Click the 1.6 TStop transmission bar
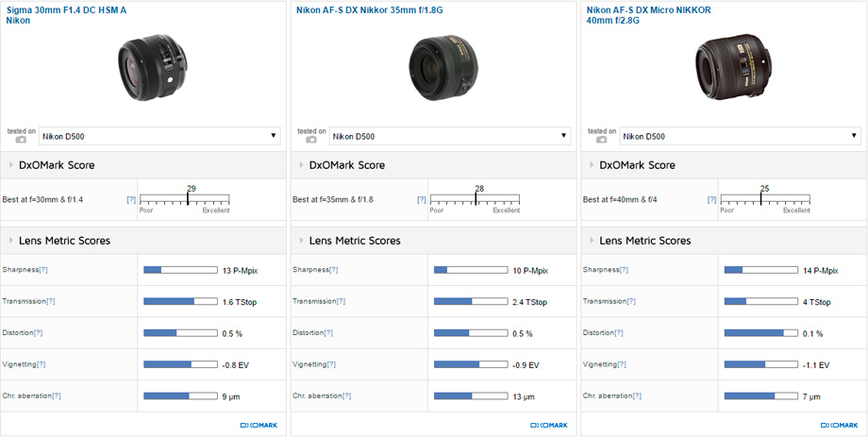Image resolution: width=868 pixels, height=437 pixels. click(180, 301)
